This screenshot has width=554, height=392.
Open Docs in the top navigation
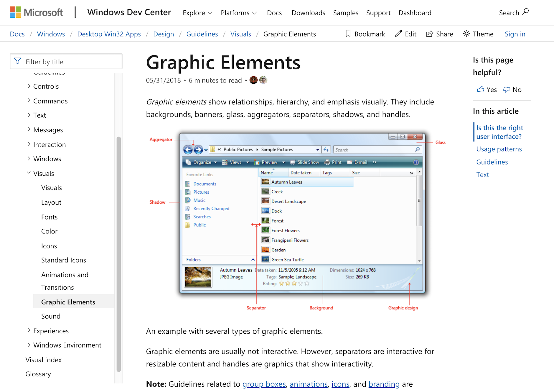click(274, 13)
